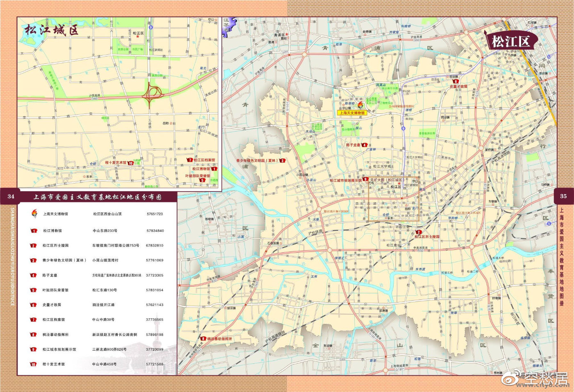The height and width of the screenshot is (392, 574).
Task: Click map marker 8 at 枫泾暴动指挥所
Action: 203,339
